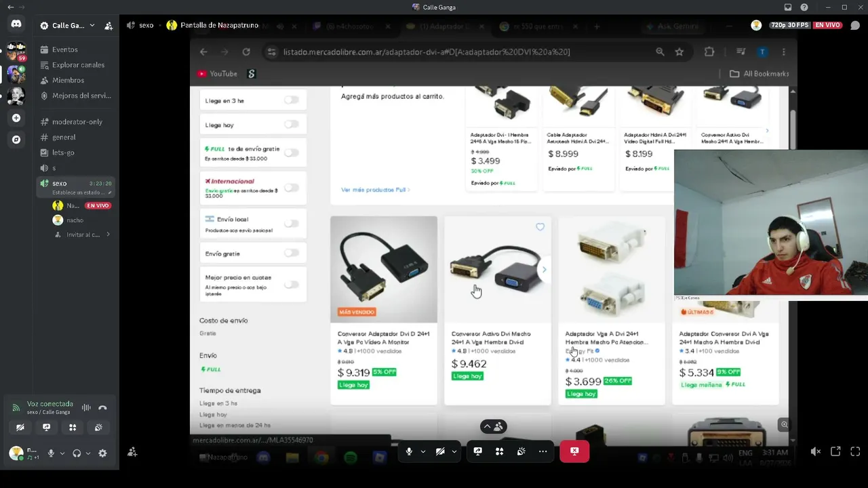Show members pill above stream controls

[x=494, y=426]
